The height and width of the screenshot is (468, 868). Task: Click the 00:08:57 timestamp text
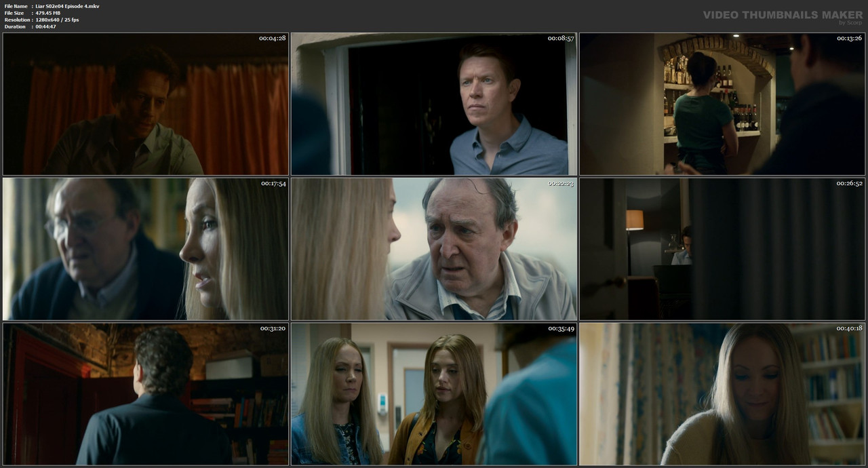tap(561, 38)
